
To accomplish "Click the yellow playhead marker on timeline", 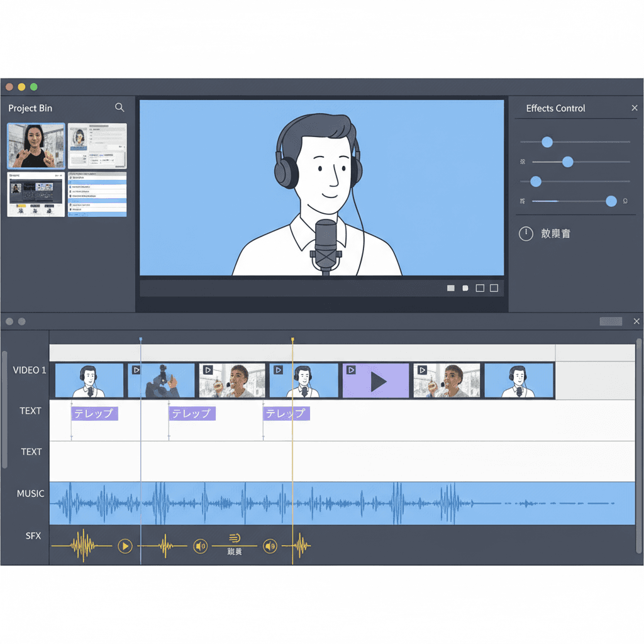I will (x=292, y=340).
